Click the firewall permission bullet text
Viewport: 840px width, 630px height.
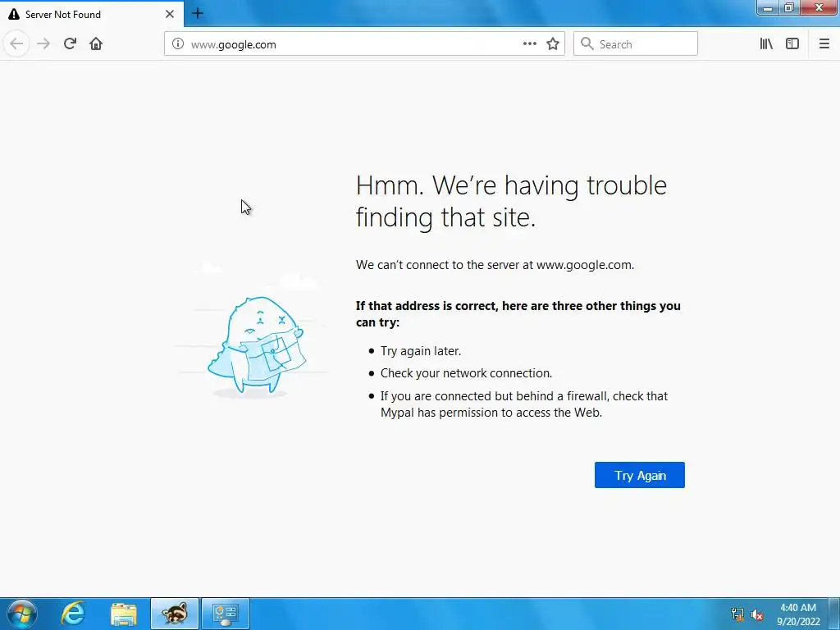[x=524, y=404]
